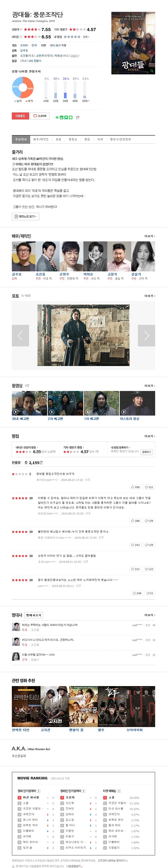
Task: Click the share icon next to the likes count
Action: coord(78,117)
